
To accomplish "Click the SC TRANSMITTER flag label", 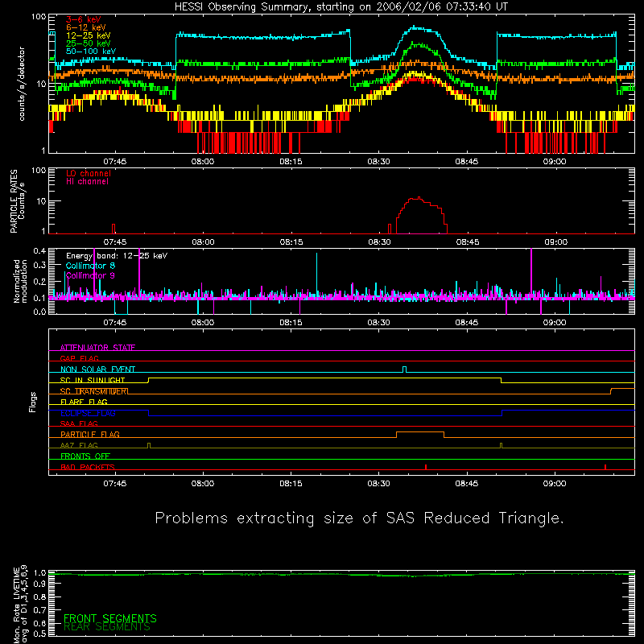I will tap(94, 391).
